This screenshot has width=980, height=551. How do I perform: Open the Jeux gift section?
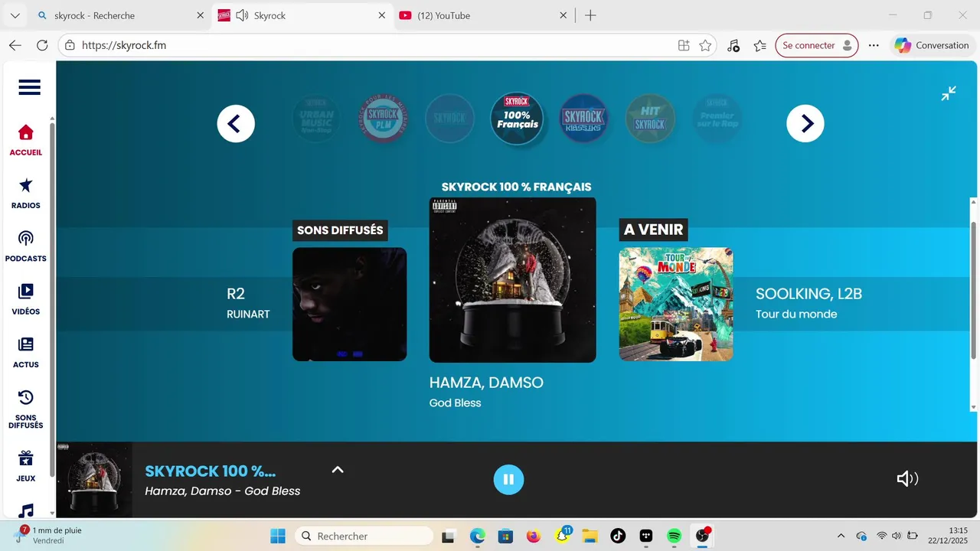pyautogui.click(x=26, y=466)
